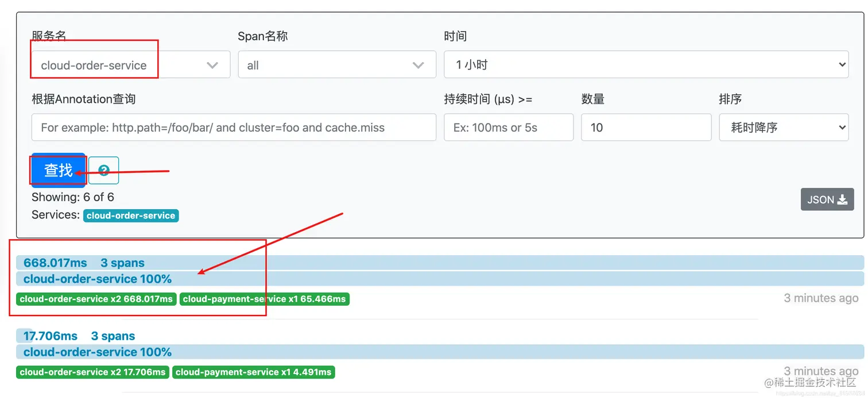This screenshot has width=868, height=400.
Task: Click the 数量 label
Action: (593, 99)
